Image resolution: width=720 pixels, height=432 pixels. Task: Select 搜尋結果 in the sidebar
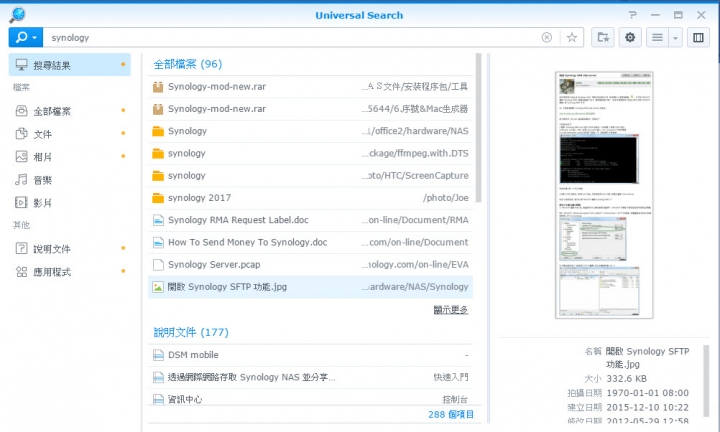[x=70, y=65]
